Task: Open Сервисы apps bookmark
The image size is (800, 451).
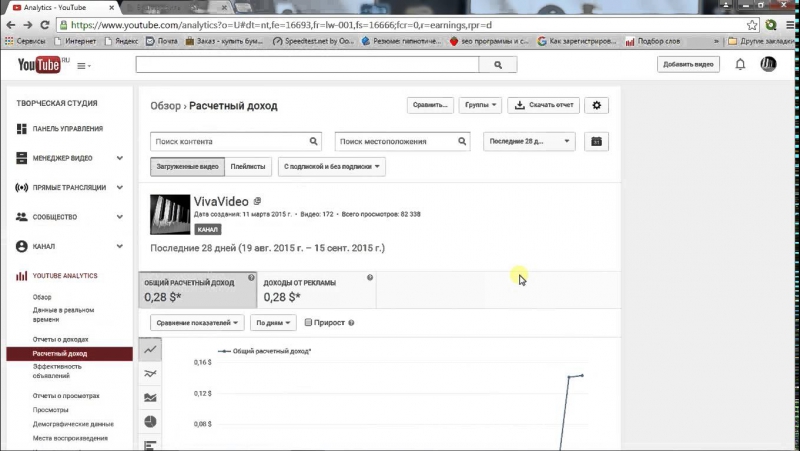Action: (x=25, y=41)
